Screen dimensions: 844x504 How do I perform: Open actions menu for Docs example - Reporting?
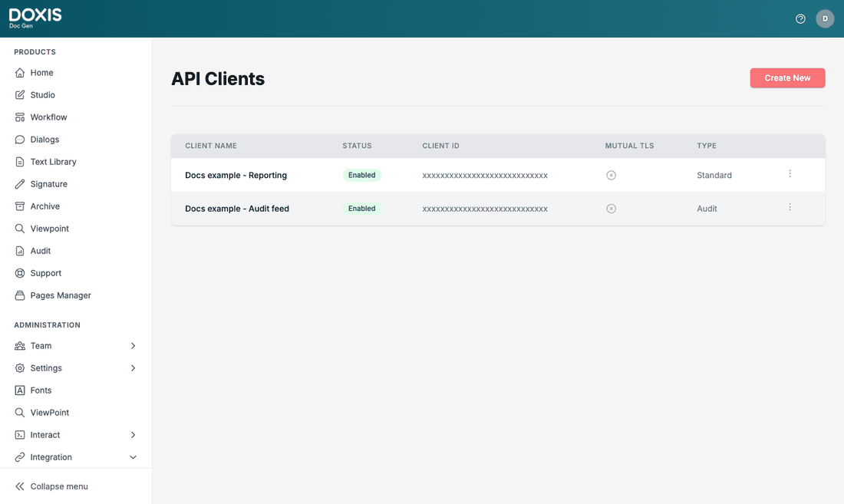click(x=790, y=173)
